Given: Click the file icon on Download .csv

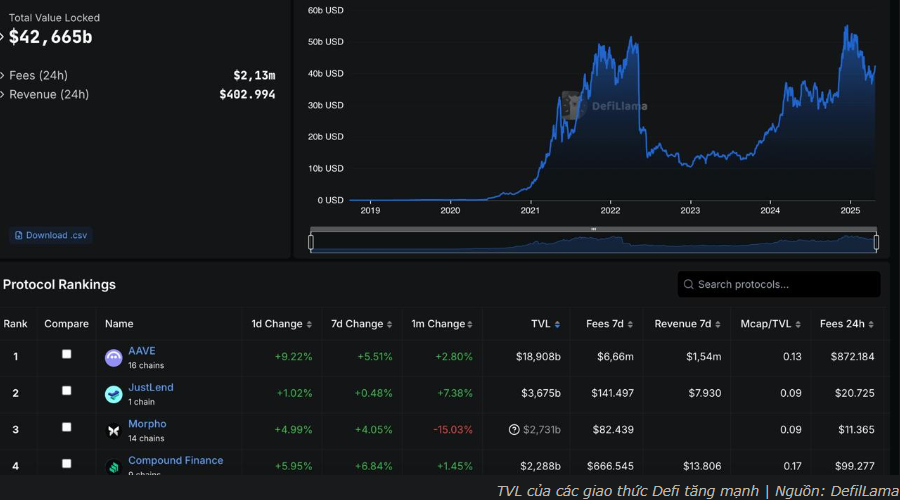Looking at the screenshot, I should [18, 235].
